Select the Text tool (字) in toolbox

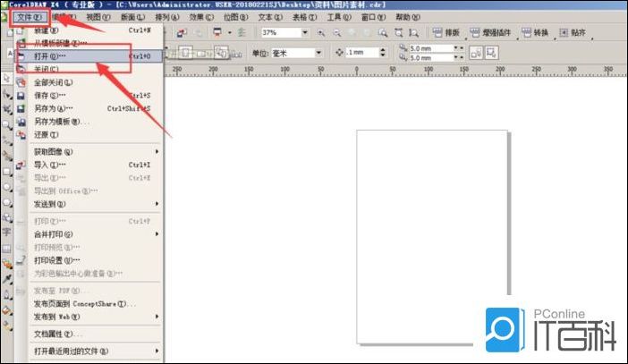(x=7, y=232)
